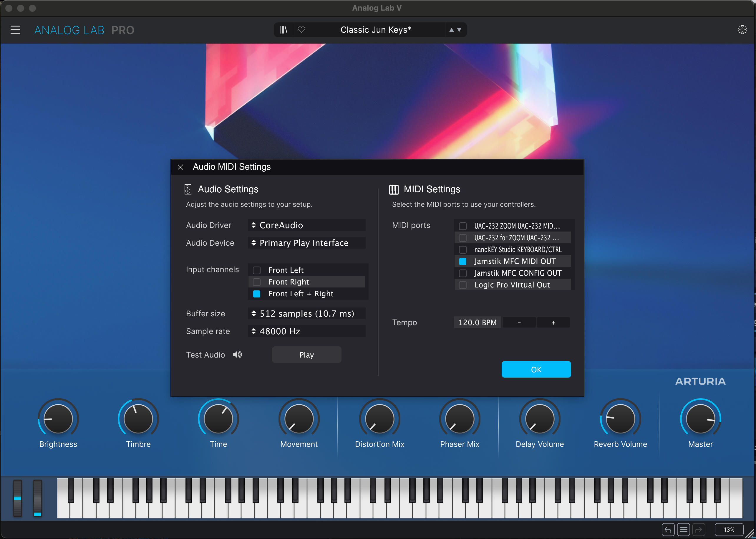Click Play to test audio
The height and width of the screenshot is (539, 756).
[x=306, y=355]
